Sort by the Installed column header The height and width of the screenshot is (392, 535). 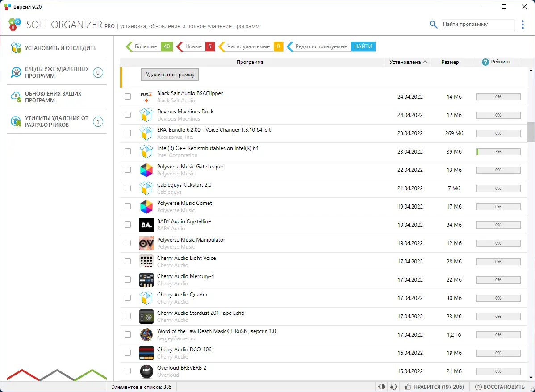click(408, 62)
